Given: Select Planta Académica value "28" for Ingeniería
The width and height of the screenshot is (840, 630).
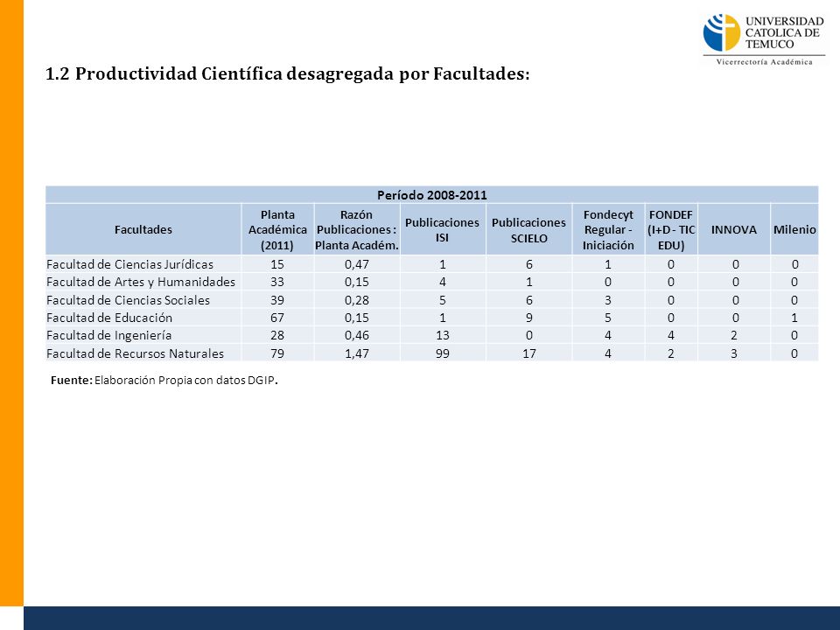Looking at the screenshot, I should click(277, 335).
